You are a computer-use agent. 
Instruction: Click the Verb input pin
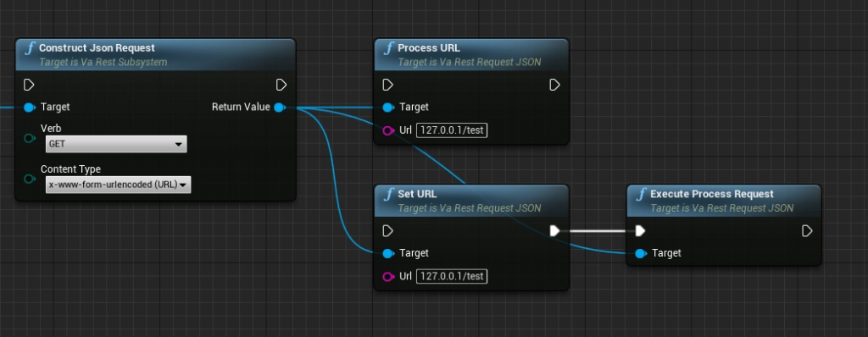point(30,138)
